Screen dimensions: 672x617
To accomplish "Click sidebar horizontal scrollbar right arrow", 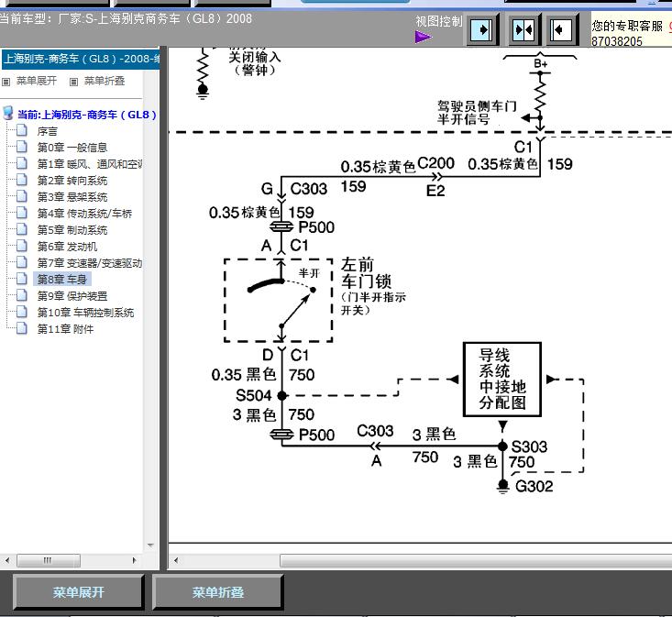I will 134,560.
